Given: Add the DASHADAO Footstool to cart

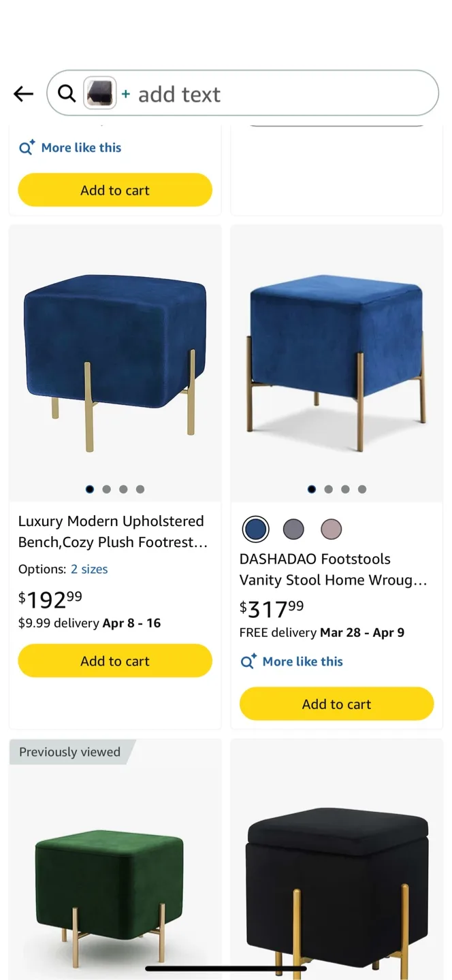Looking at the screenshot, I should [336, 704].
